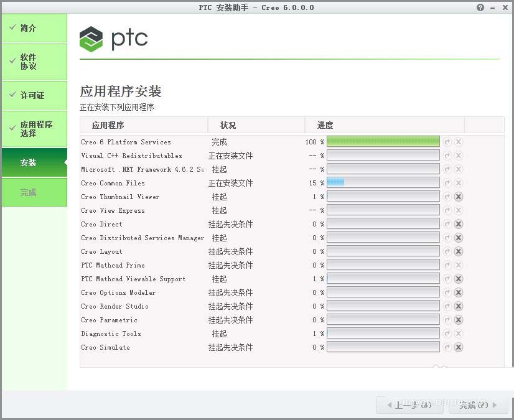Cancel Creo Parametric installation
514x420 pixels.
pyautogui.click(x=458, y=320)
